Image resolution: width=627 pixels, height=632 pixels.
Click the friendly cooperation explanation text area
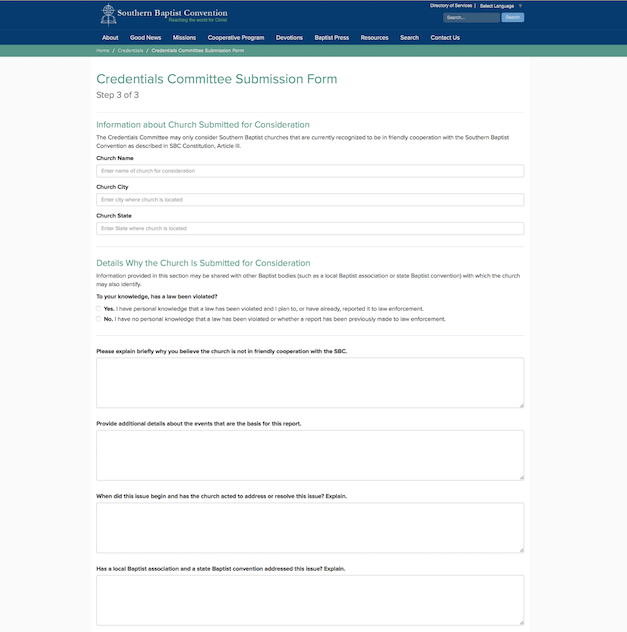point(310,382)
